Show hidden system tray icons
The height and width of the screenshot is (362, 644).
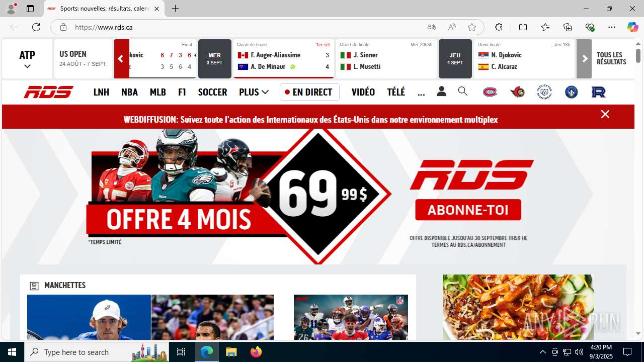click(x=542, y=352)
